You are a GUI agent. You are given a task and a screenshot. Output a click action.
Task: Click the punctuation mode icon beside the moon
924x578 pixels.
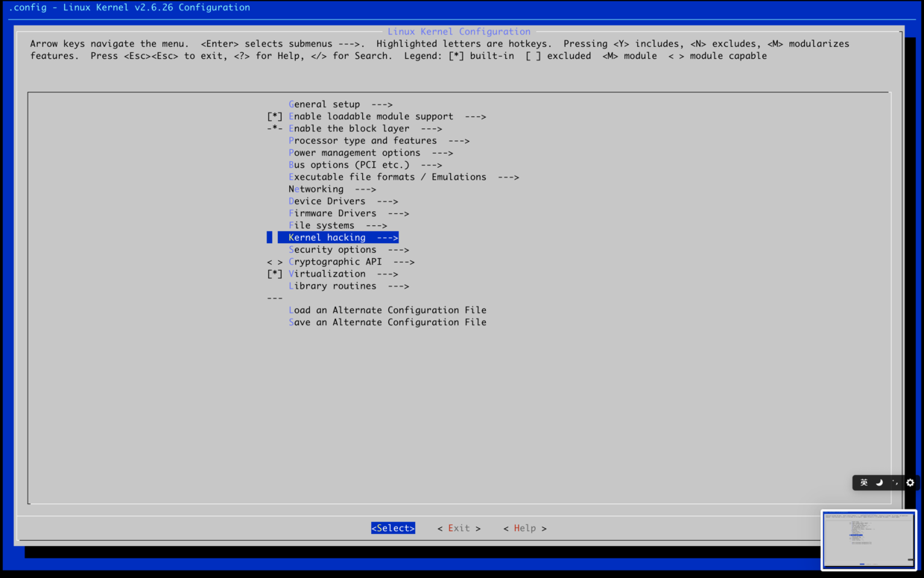[x=895, y=483]
